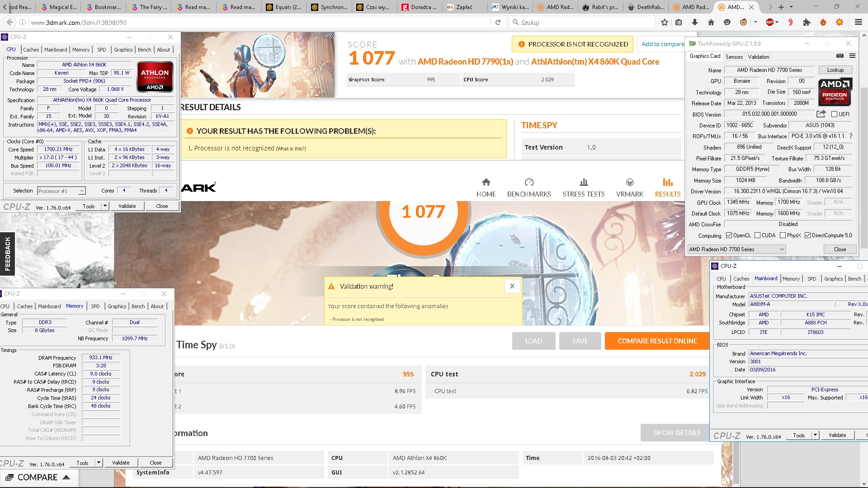Click the Greasemonkey monkey icon
This screenshot has width=868, height=488.
click(743, 22)
